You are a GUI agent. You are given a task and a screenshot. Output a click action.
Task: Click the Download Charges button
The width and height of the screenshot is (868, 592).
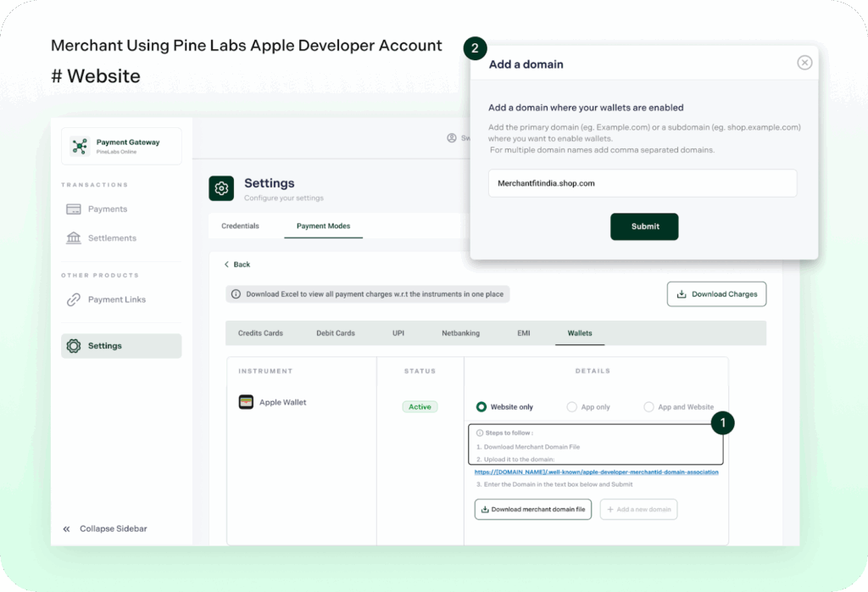716,294
